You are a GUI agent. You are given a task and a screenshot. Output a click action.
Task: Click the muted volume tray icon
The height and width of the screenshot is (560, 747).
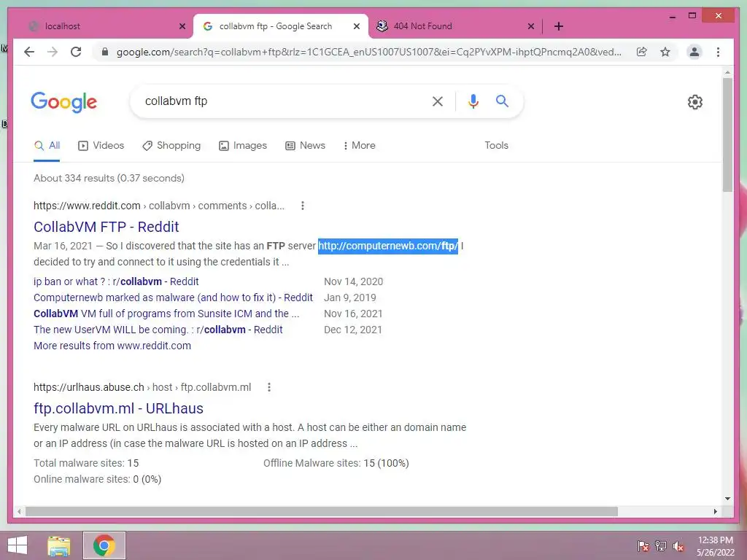point(678,545)
